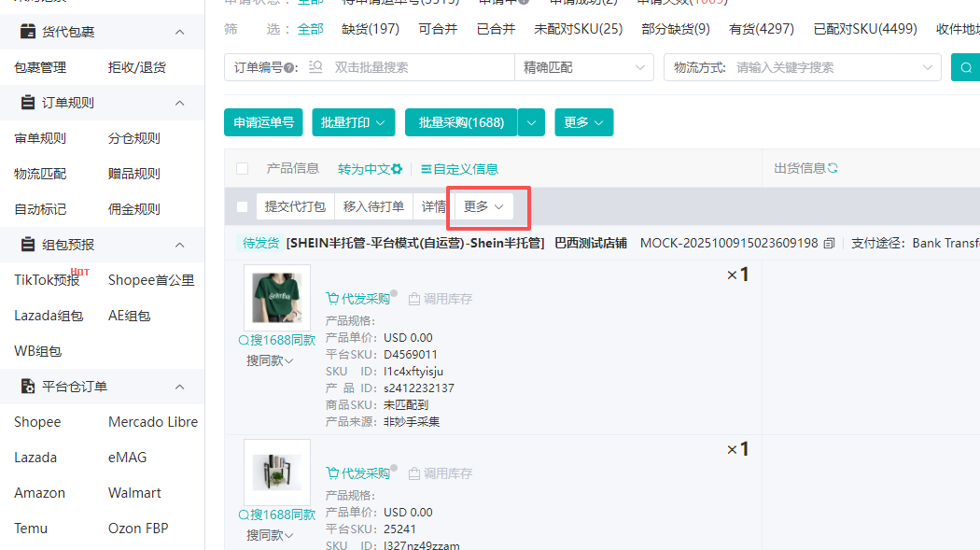Open the green 更多 toolbar dropdown
Image resolution: width=980 pixels, height=550 pixels.
coord(583,122)
